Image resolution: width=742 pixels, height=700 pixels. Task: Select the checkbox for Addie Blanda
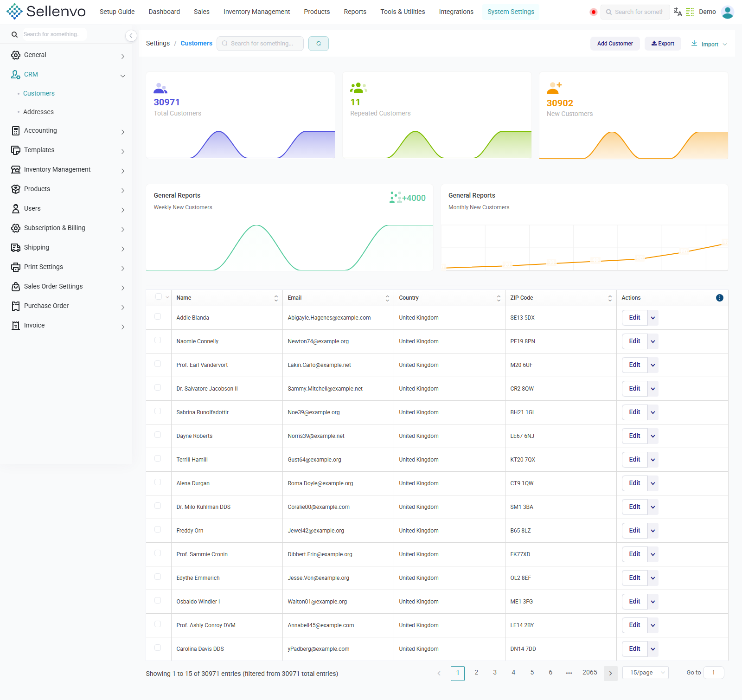click(x=158, y=316)
